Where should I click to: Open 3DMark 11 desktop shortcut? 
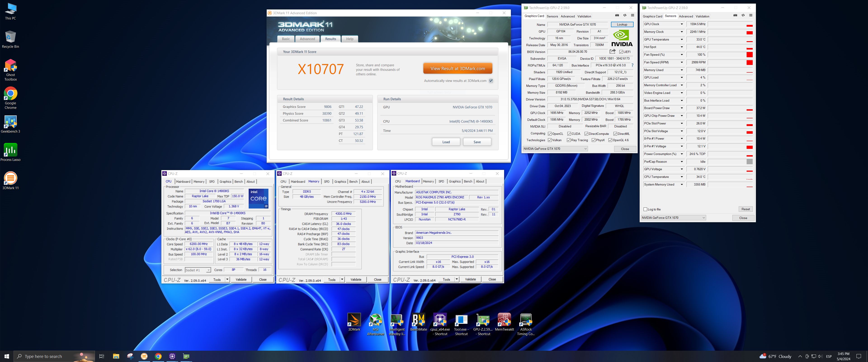tap(10, 181)
